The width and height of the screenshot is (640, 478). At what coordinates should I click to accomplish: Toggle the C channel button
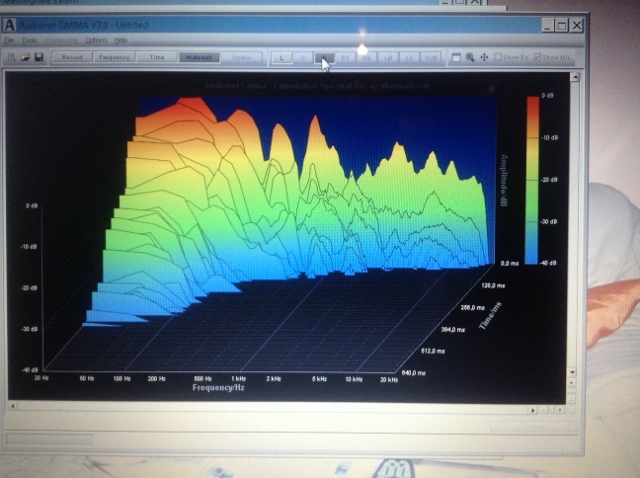coord(303,58)
